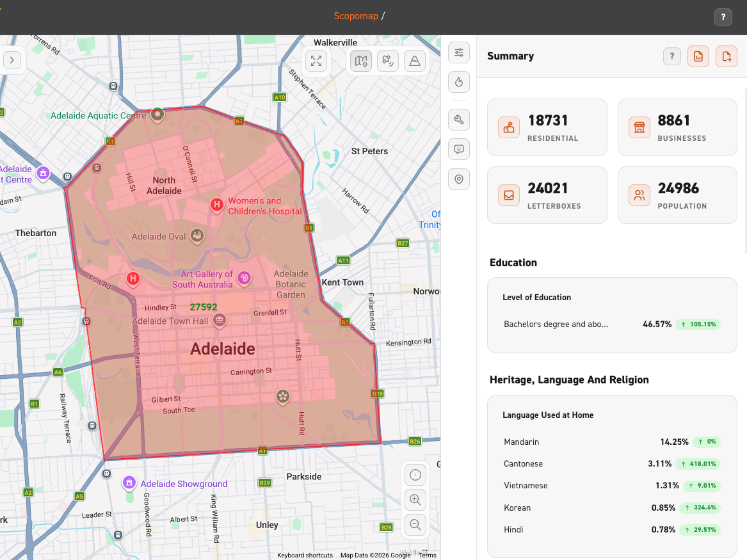Switch to terrain map mode

[x=415, y=61]
